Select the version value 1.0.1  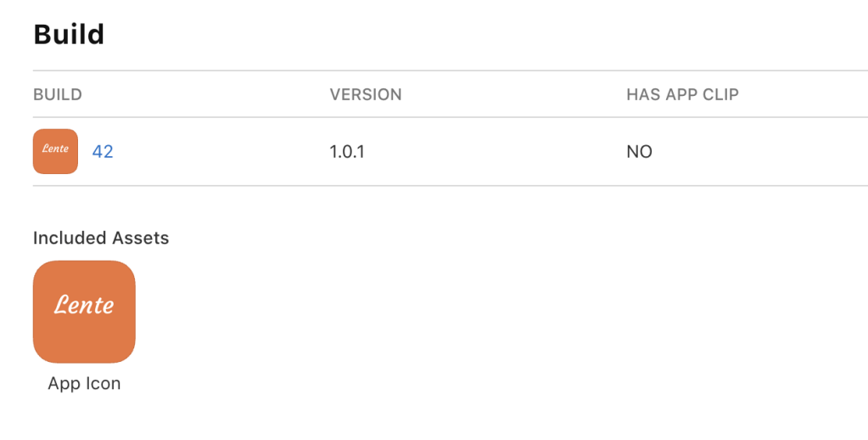[x=347, y=152]
